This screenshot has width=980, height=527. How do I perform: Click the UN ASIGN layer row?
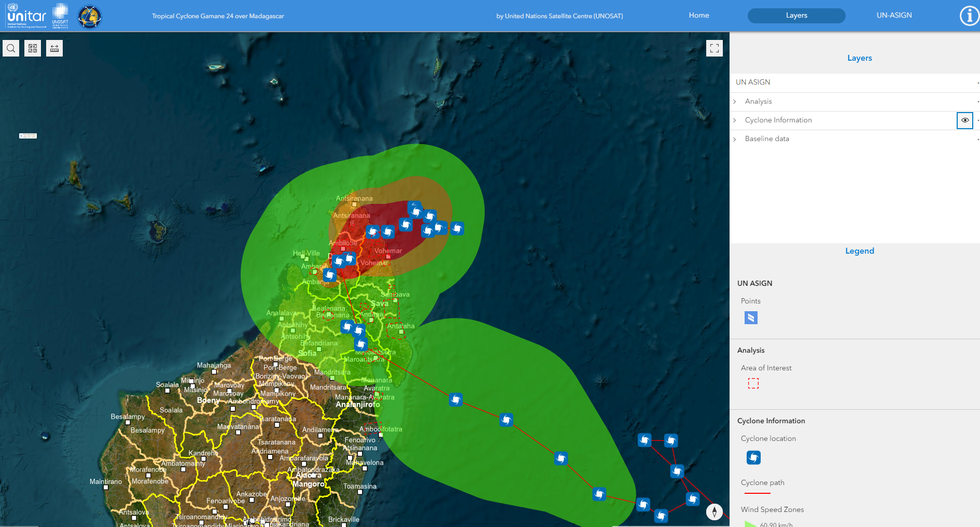753,82
